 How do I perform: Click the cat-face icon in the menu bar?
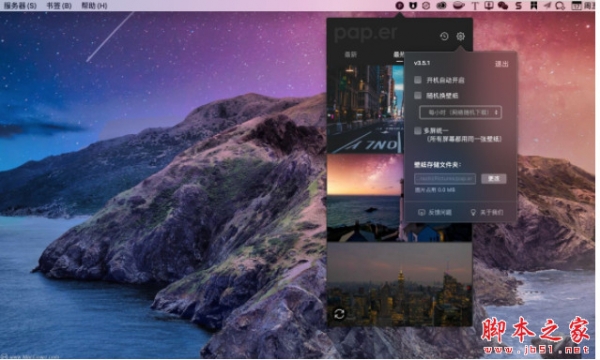pos(412,5)
